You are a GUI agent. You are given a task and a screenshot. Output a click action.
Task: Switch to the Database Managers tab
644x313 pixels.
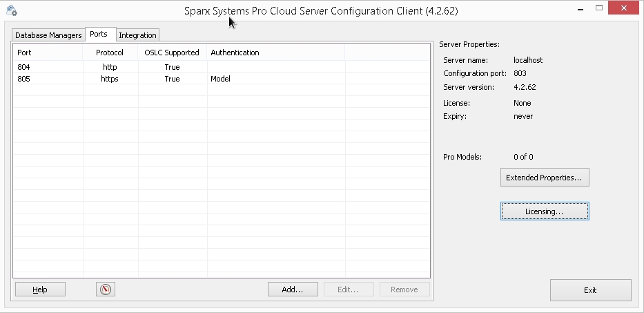pos(48,35)
